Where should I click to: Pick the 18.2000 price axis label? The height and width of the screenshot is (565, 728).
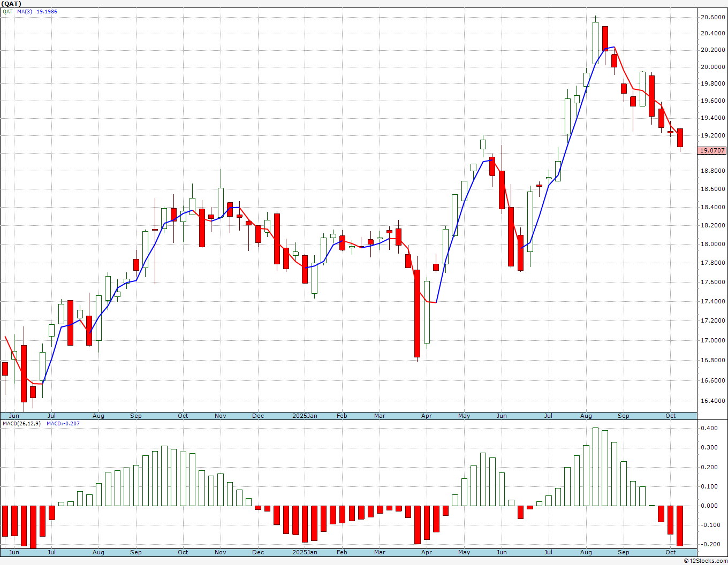pyautogui.click(x=713, y=226)
